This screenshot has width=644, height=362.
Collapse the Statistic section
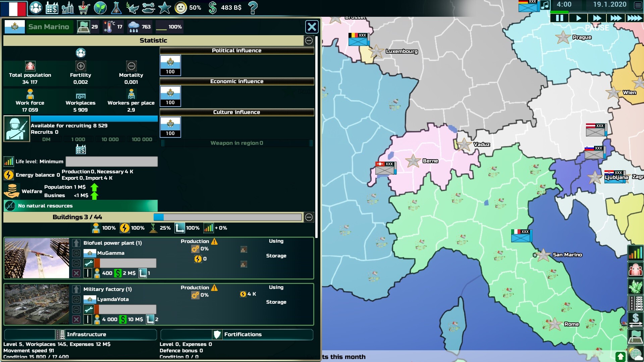pyautogui.click(x=309, y=41)
